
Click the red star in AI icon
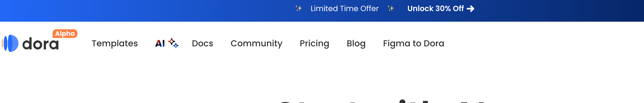click(x=171, y=41)
